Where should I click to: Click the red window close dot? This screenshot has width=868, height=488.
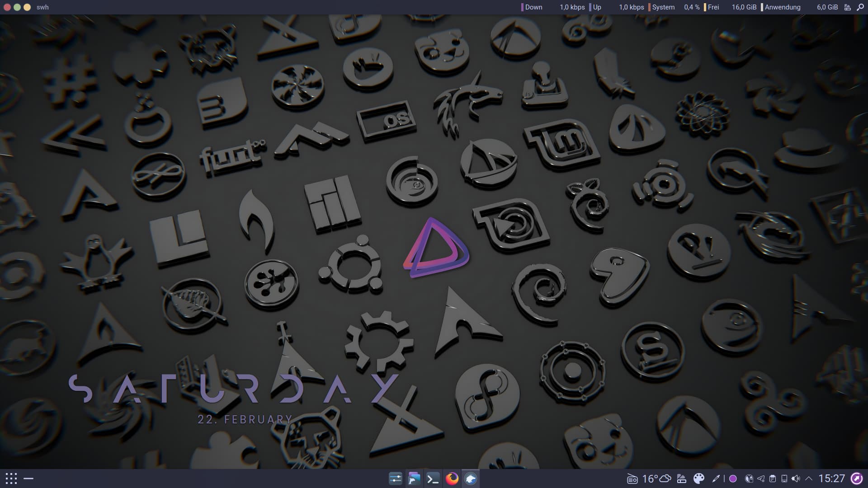coord(7,7)
